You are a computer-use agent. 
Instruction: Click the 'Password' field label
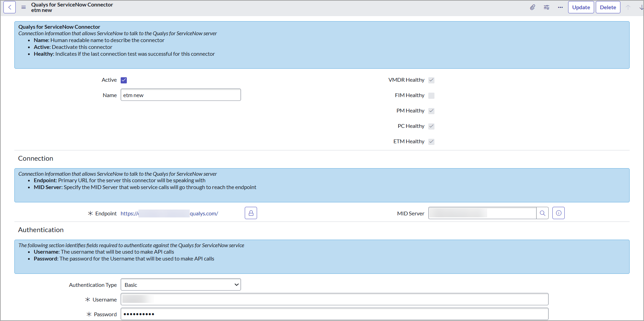(x=105, y=315)
